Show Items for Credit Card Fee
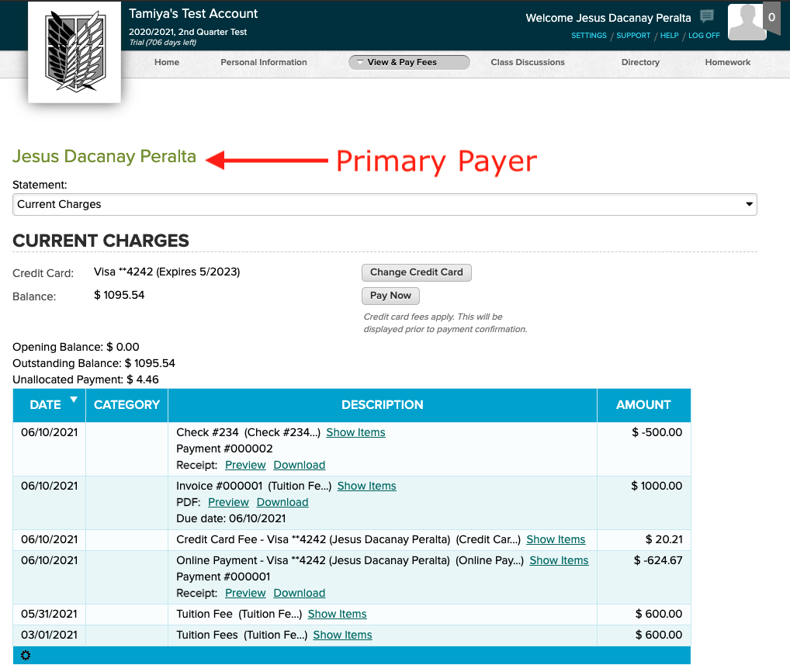 click(x=556, y=539)
